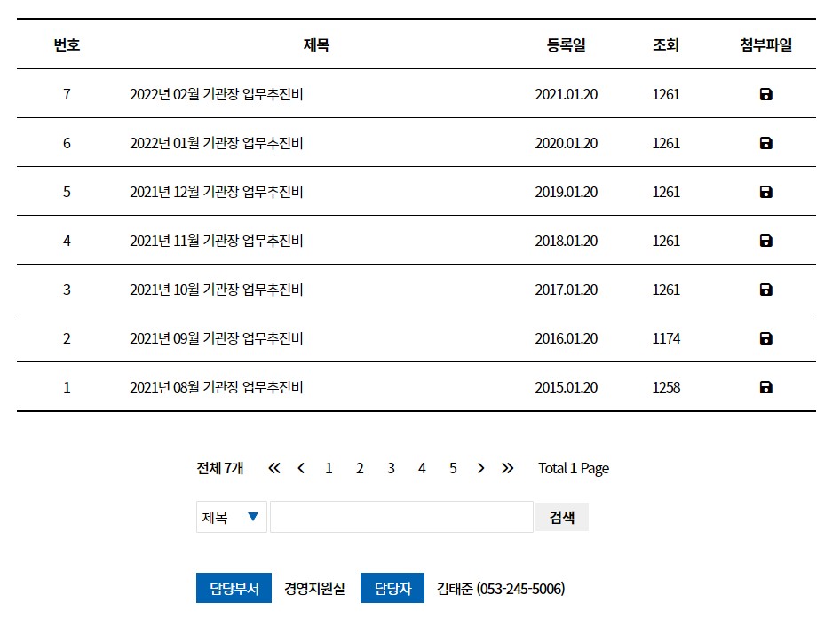840x619 pixels.
Task: Download attachment for 2022년 01월 업무추진비
Action: 766,143
